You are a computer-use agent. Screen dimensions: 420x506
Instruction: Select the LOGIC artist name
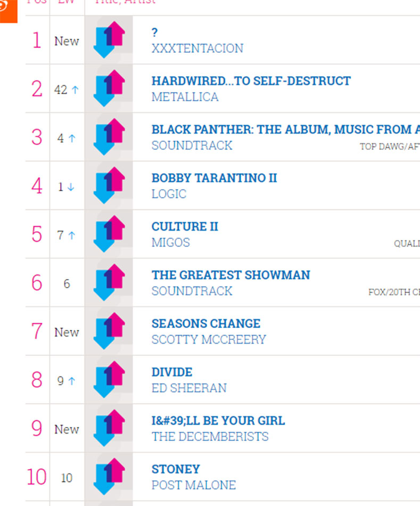[x=169, y=194]
